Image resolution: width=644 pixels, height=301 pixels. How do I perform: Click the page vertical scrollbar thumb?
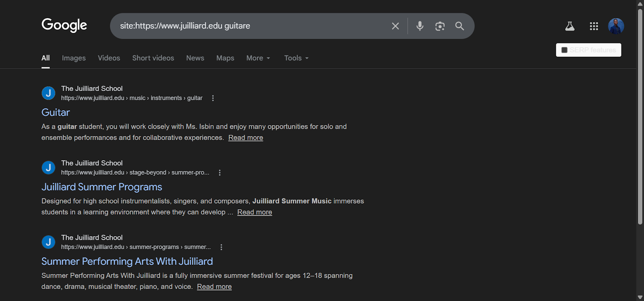(x=640, y=117)
